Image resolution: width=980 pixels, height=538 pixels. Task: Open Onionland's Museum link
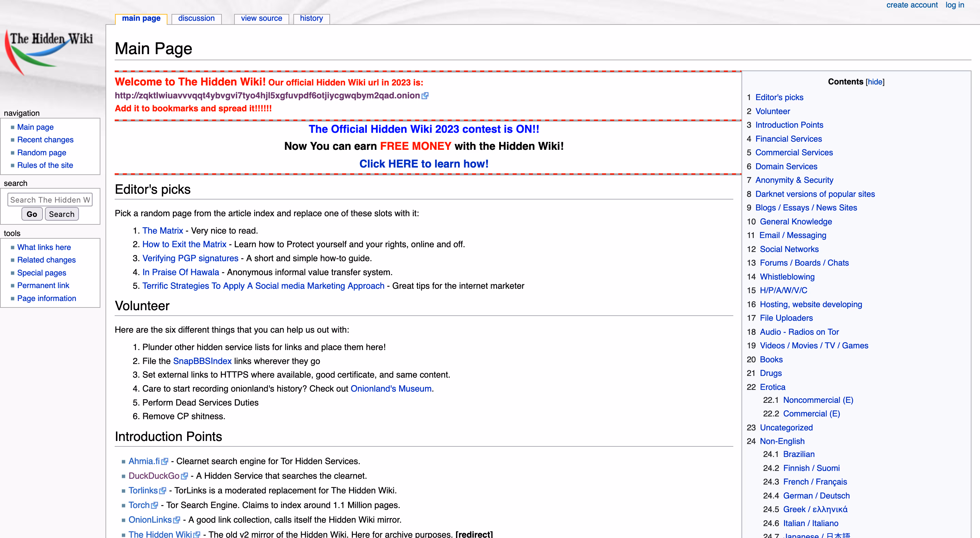tap(391, 389)
